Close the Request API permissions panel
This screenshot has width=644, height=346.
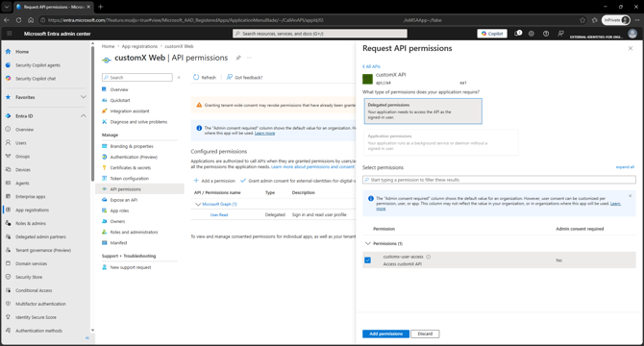pyautogui.click(x=631, y=48)
